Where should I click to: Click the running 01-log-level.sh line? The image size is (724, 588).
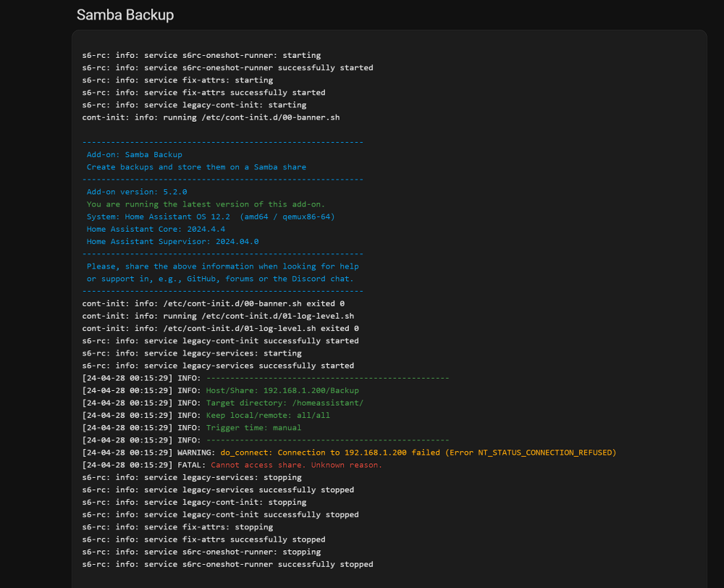click(x=218, y=316)
